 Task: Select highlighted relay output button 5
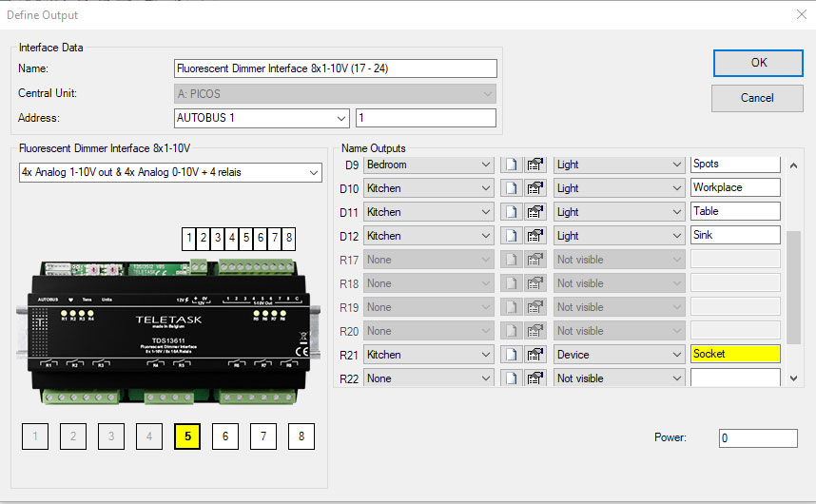187,436
